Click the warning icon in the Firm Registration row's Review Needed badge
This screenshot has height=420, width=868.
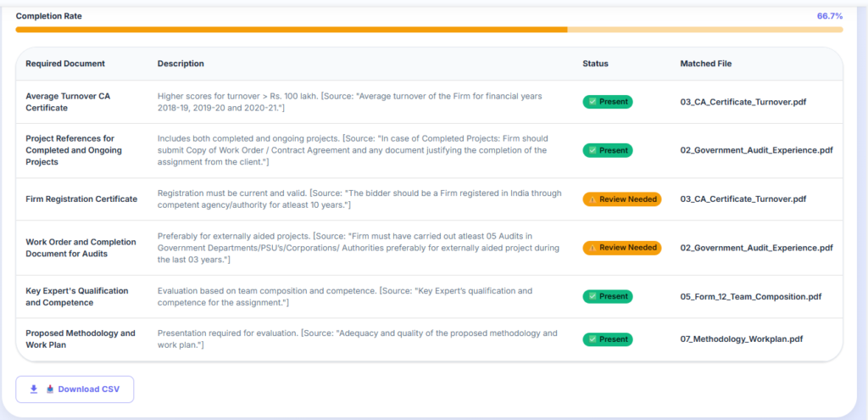(593, 199)
